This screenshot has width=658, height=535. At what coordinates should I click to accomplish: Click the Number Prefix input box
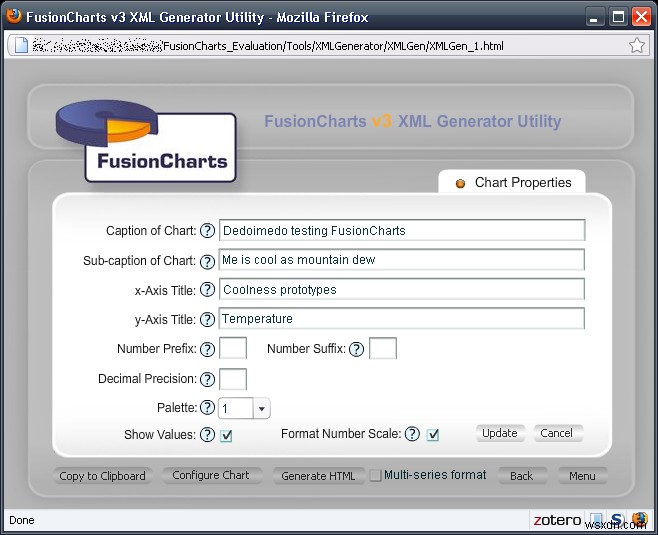point(233,348)
